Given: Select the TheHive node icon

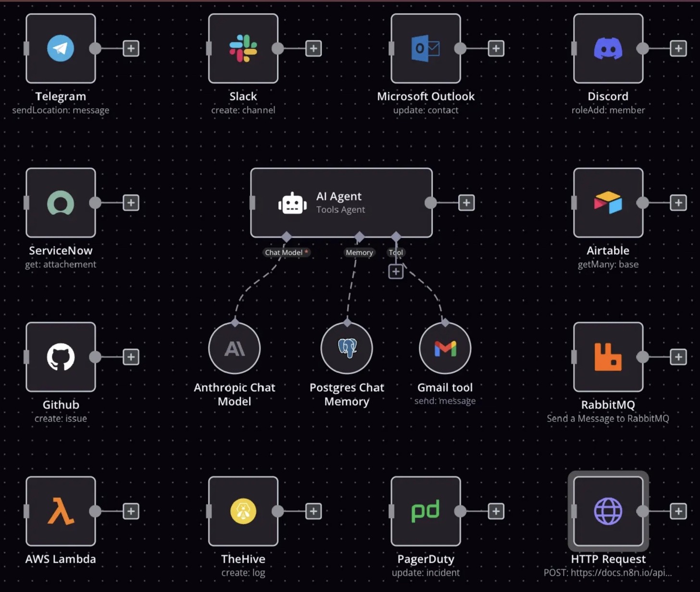Looking at the screenshot, I should (x=243, y=511).
